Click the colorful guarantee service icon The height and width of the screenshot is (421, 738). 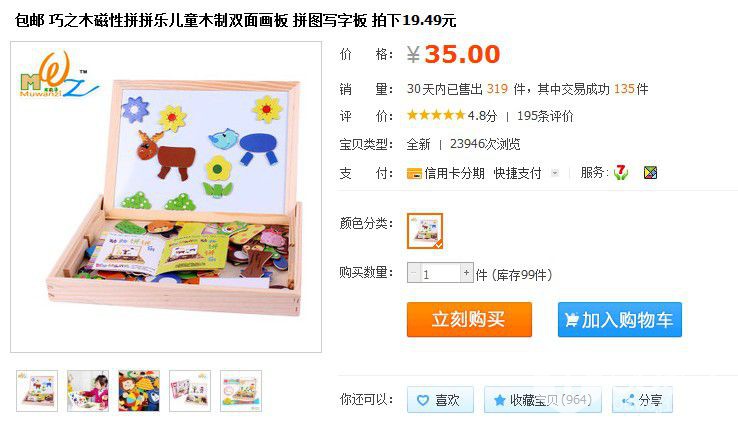[x=650, y=173]
